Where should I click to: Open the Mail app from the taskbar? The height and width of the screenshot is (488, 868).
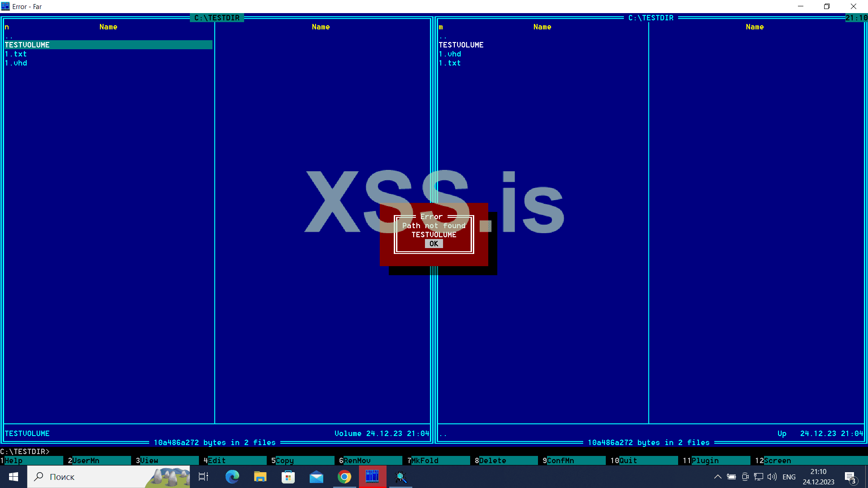[316, 477]
